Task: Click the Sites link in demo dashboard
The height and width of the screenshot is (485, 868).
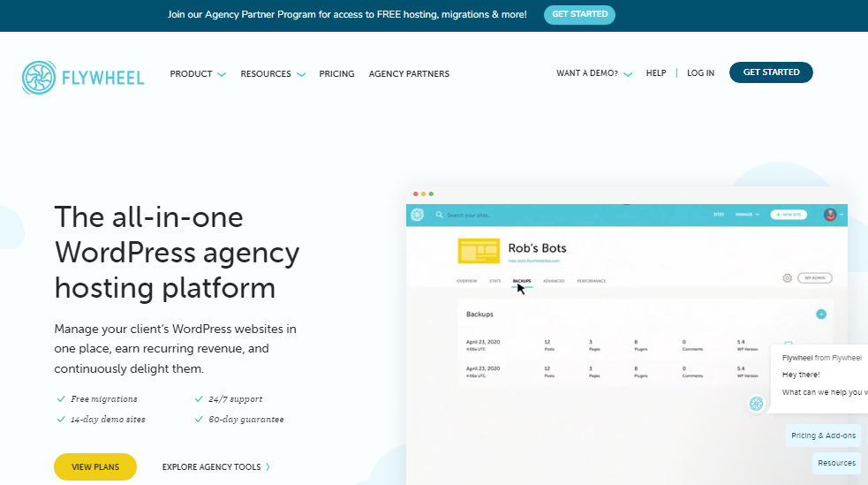Action: (x=719, y=215)
